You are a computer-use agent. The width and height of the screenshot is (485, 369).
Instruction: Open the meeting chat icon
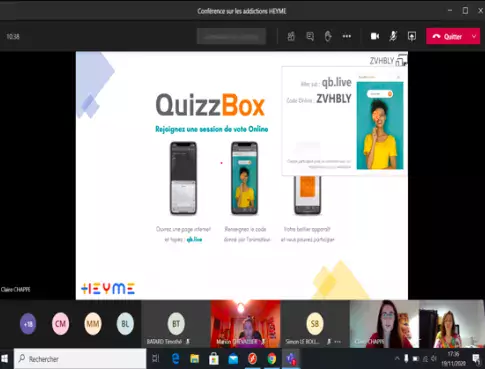pos(310,36)
